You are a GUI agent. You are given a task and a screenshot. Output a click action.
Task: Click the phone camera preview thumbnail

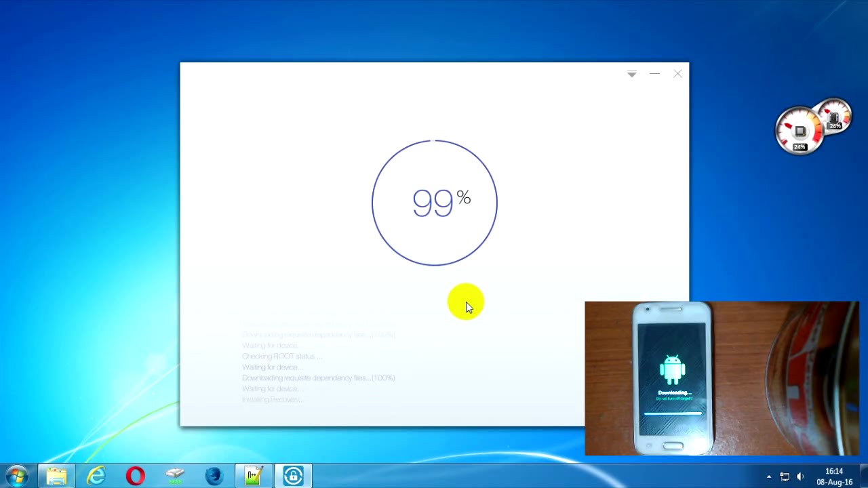[x=722, y=378]
